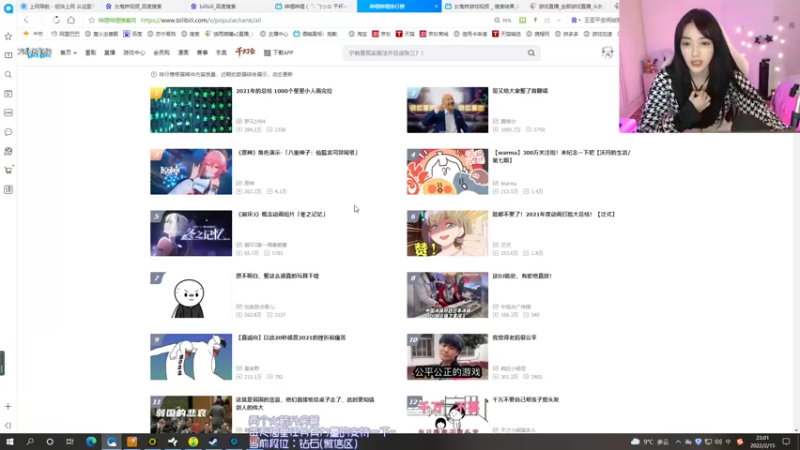Open the shopping cart icon in left sidebar

(8, 170)
